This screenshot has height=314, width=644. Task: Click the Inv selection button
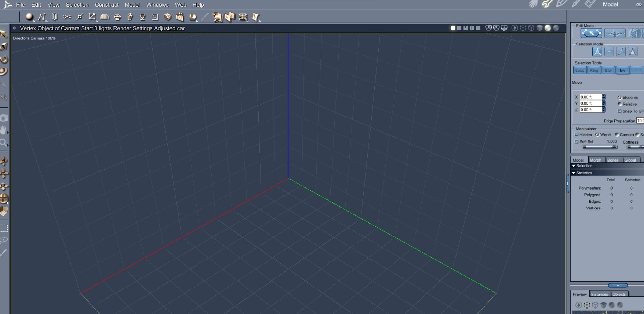coord(622,70)
